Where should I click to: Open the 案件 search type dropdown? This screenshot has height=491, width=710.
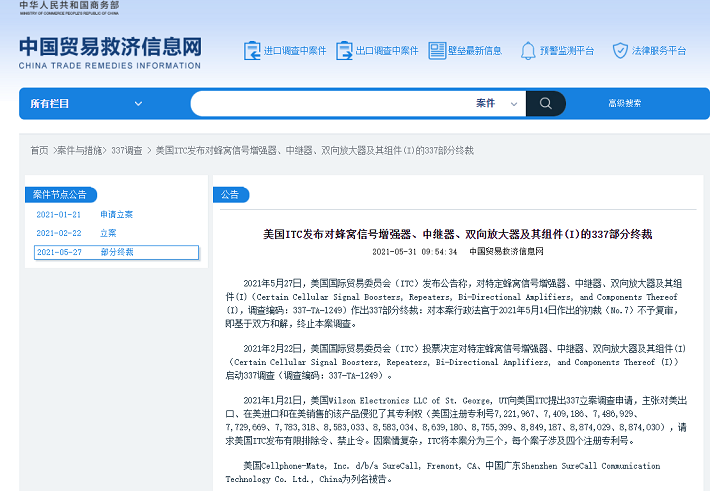(497, 103)
